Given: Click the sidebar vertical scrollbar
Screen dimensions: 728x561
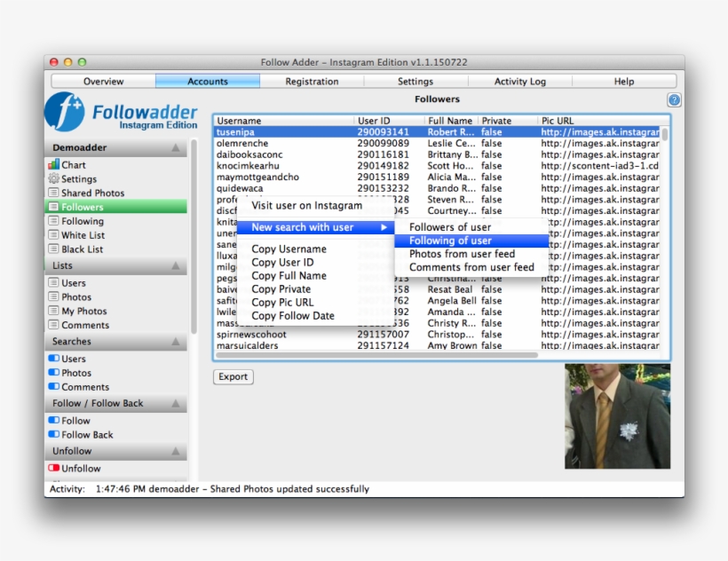Looking at the screenshot, I should (x=194, y=237).
